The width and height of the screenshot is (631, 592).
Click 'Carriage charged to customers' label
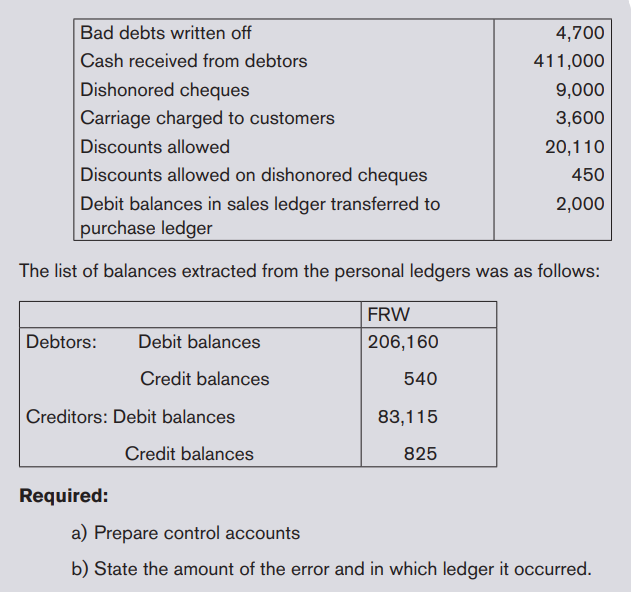click(x=207, y=118)
